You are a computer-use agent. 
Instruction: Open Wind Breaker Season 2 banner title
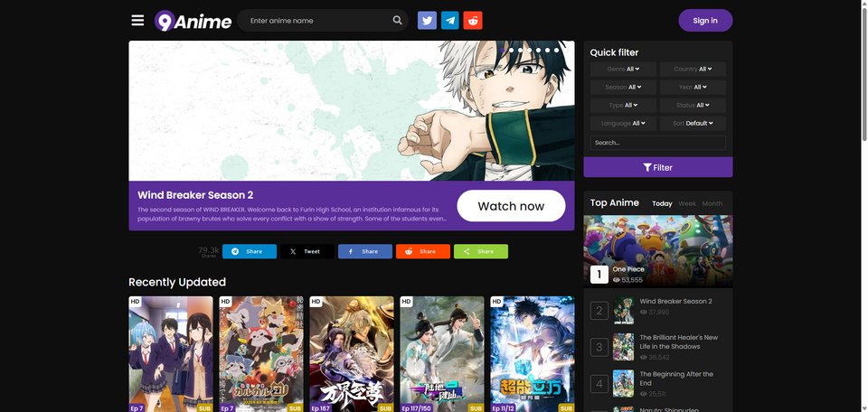click(195, 195)
